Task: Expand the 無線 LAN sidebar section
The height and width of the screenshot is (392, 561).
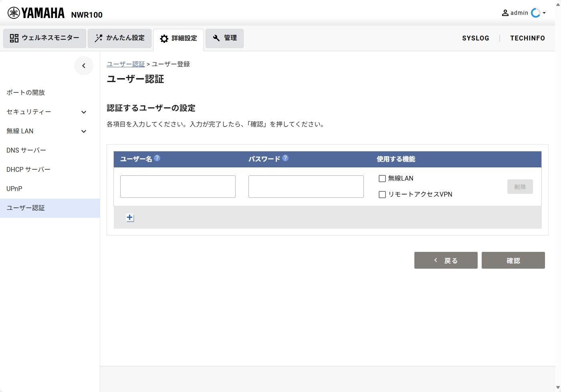Action: pyautogui.click(x=84, y=131)
